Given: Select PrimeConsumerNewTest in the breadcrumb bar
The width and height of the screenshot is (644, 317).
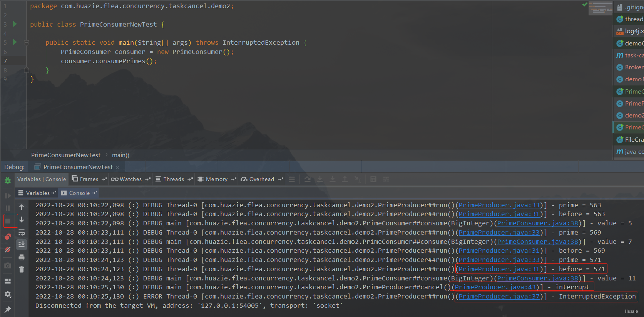Looking at the screenshot, I should [x=66, y=155].
